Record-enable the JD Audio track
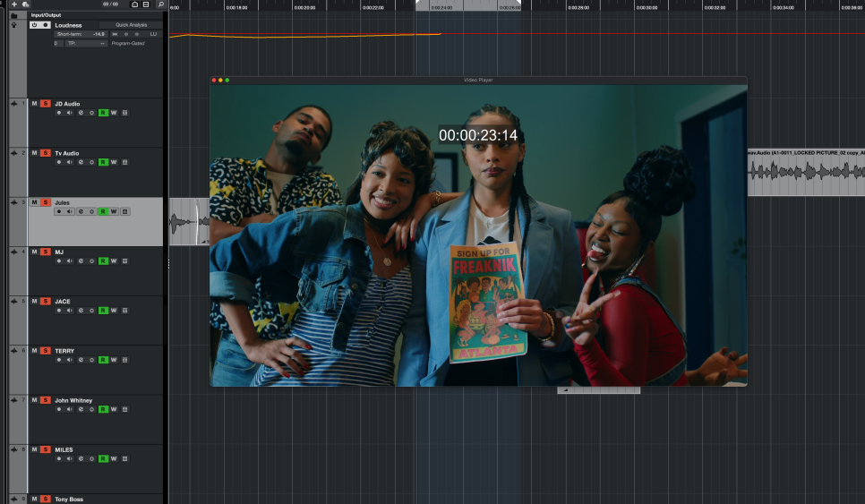Screen dimensions: 865x504 tap(58, 113)
